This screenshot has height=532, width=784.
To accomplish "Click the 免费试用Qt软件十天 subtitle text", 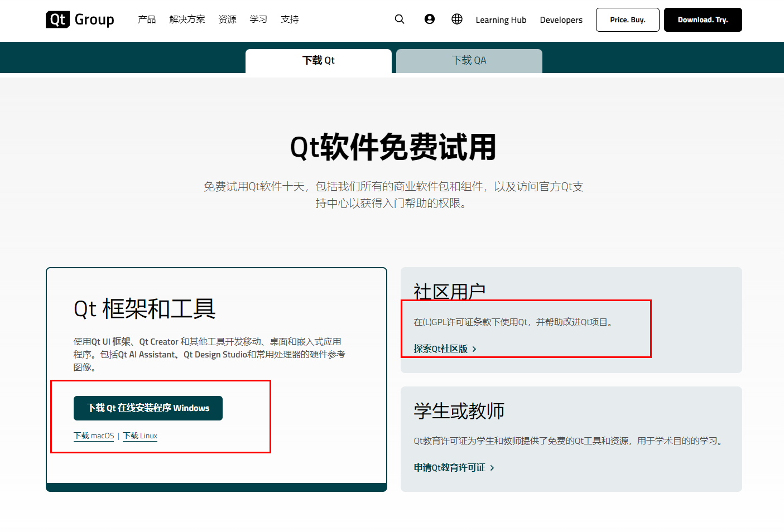I will point(393,195).
